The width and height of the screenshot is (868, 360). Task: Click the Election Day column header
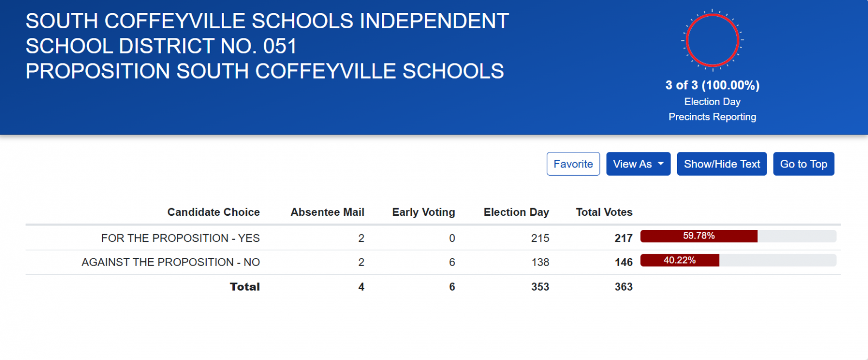pos(516,212)
